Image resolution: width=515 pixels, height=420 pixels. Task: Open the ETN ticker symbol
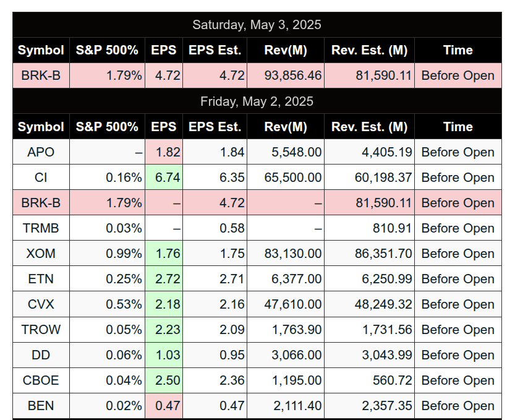pyautogui.click(x=41, y=279)
